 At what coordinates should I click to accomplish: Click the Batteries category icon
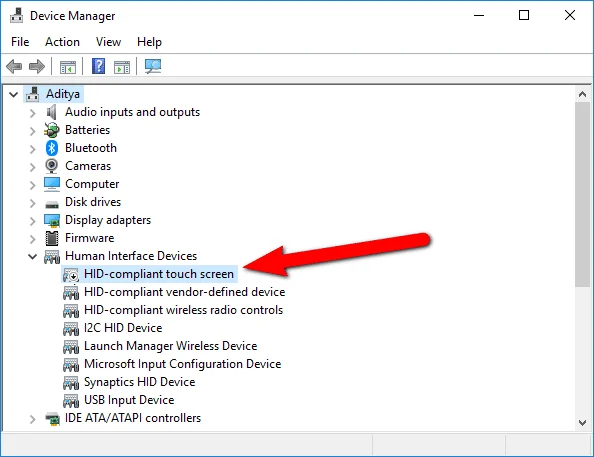click(52, 130)
